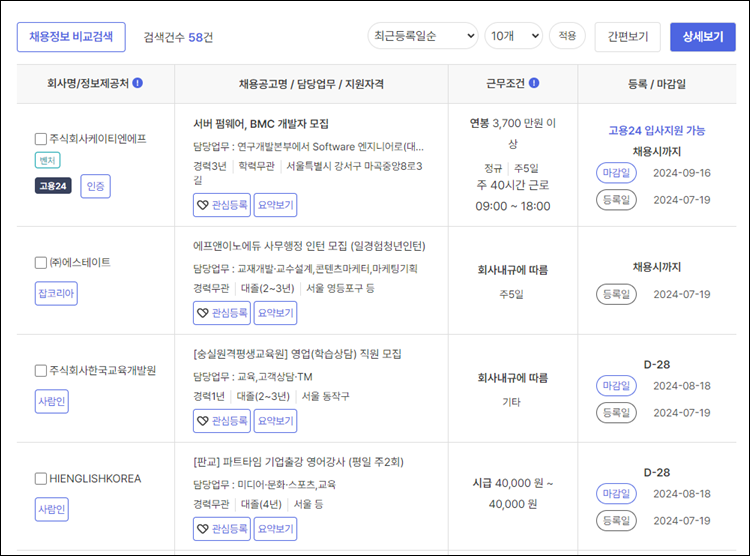Click info icon next to 근무조건 header
The height and width of the screenshot is (556, 750).
(x=534, y=83)
